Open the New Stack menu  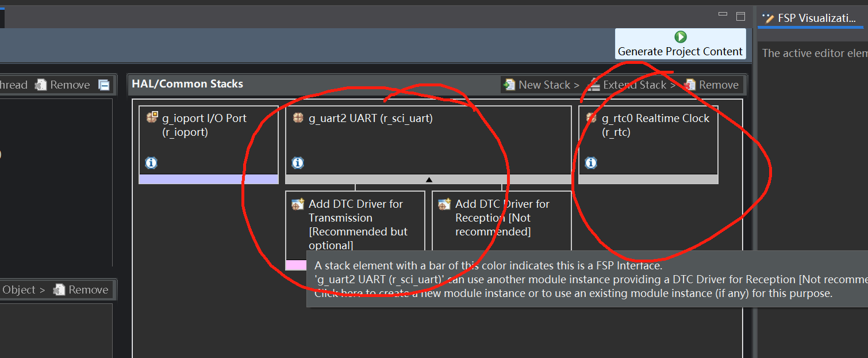point(541,85)
